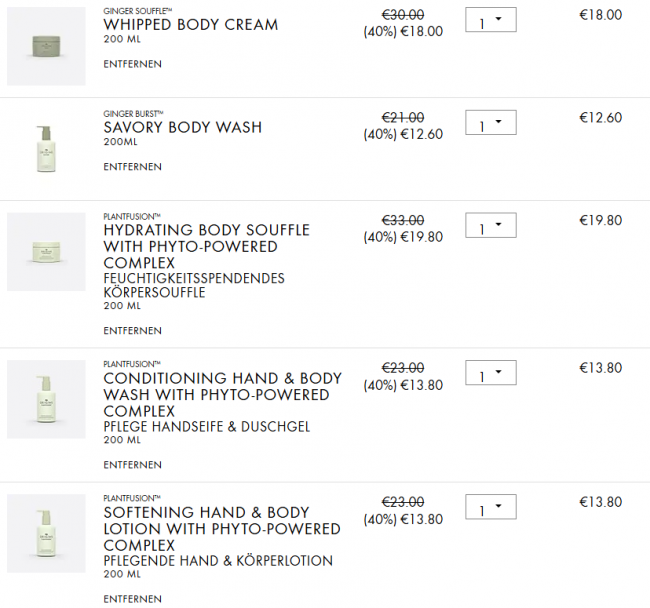Change quantity of Hydrating Body Souffle
650x608 pixels.
pyautogui.click(x=490, y=227)
